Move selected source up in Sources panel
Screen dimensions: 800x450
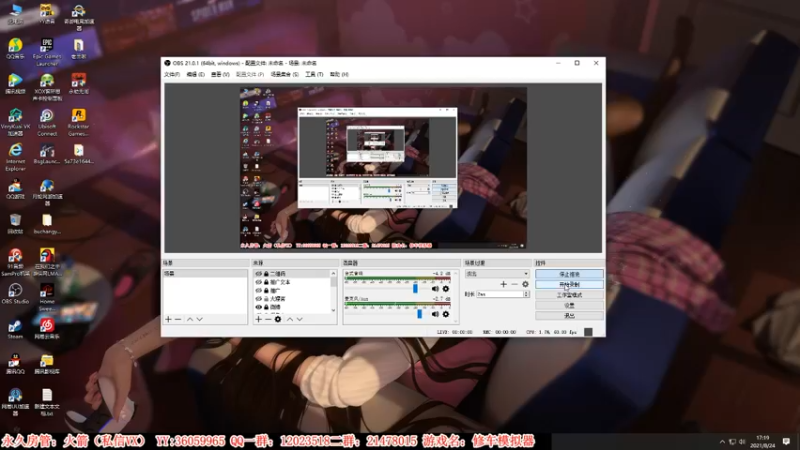click(x=290, y=319)
